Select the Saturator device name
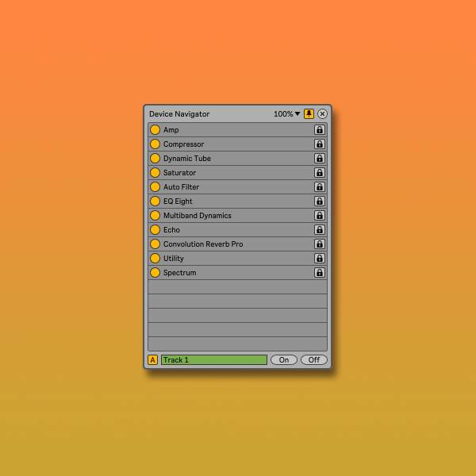The height and width of the screenshot is (476, 476). click(180, 173)
